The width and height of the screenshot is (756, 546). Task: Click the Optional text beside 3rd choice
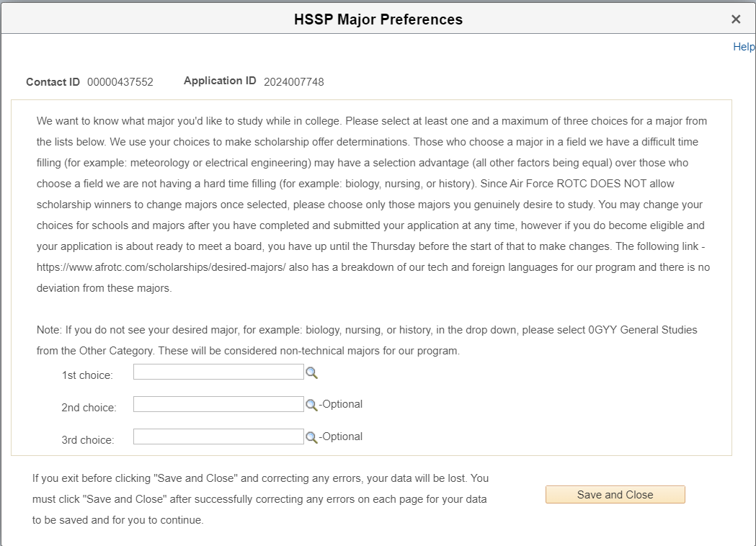(342, 437)
